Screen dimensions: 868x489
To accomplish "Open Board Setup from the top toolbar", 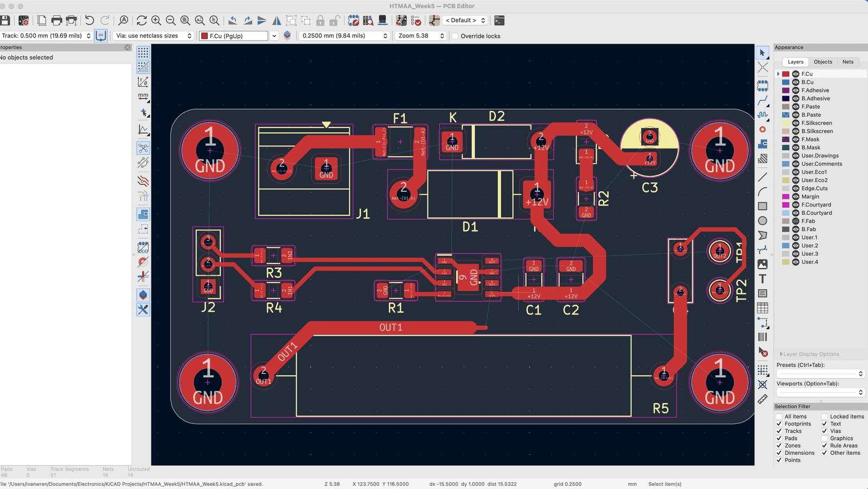I will click(24, 21).
